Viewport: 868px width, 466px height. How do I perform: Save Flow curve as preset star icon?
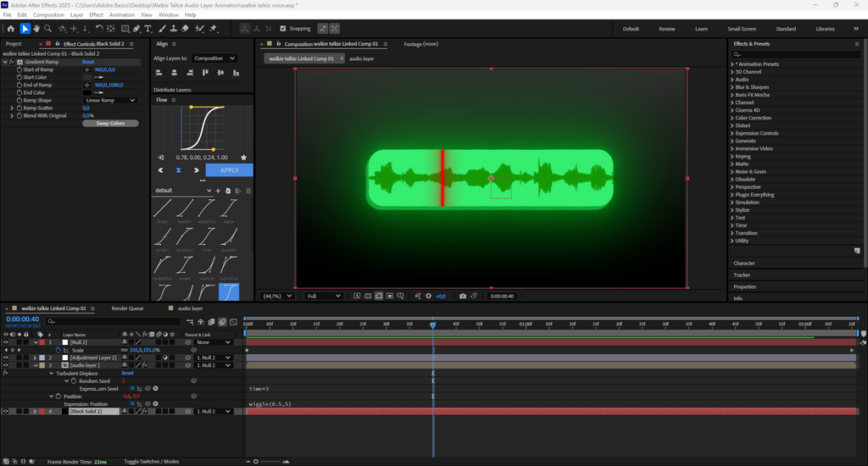(x=244, y=158)
